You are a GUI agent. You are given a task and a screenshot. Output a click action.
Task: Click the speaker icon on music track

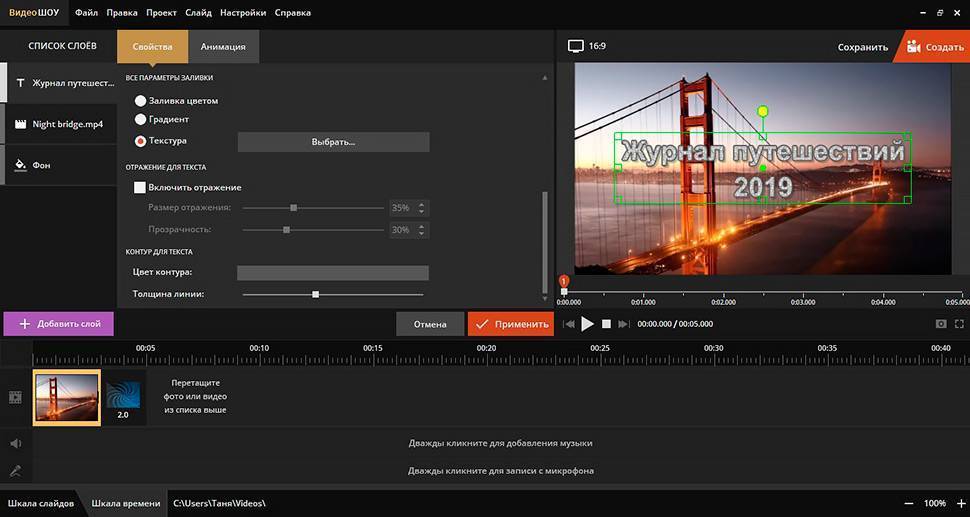16,443
